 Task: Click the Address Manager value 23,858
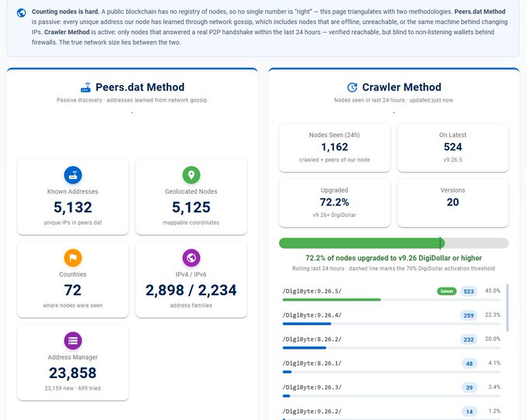tap(73, 373)
